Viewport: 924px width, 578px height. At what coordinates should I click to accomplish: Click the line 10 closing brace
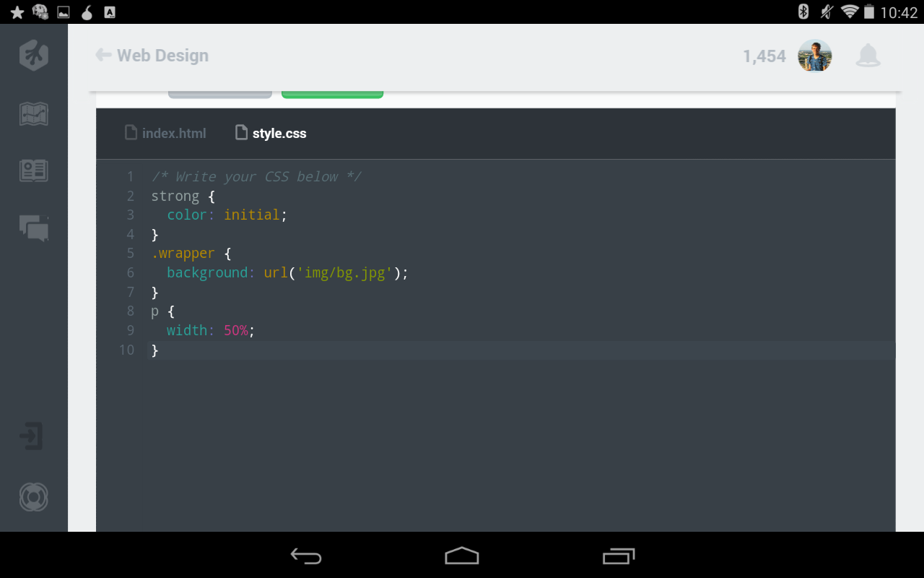click(154, 350)
